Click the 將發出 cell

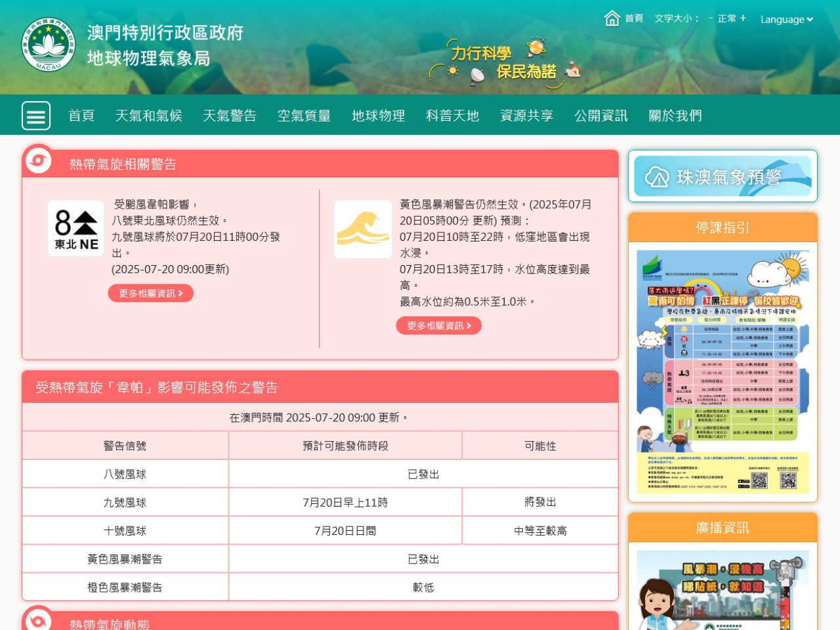tap(540, 502)
